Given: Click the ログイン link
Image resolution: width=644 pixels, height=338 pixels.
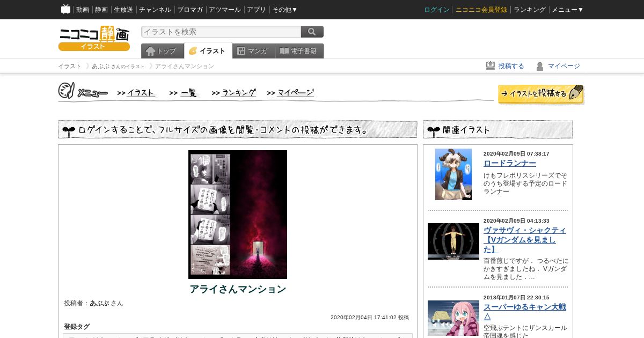Looking at the screenshot, I should click(x=437, y=10).
